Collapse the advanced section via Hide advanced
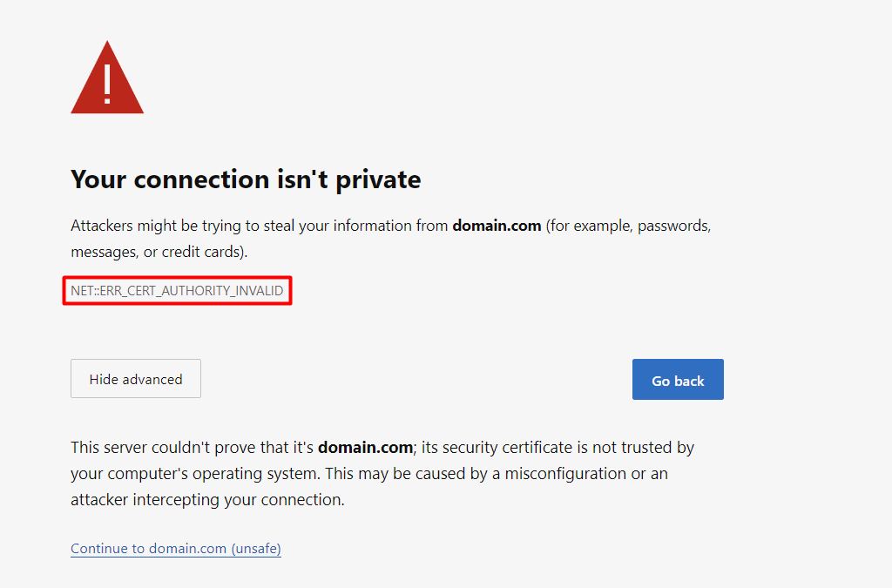This screenshot has height=588, width=892. click(x=135, y=378)
